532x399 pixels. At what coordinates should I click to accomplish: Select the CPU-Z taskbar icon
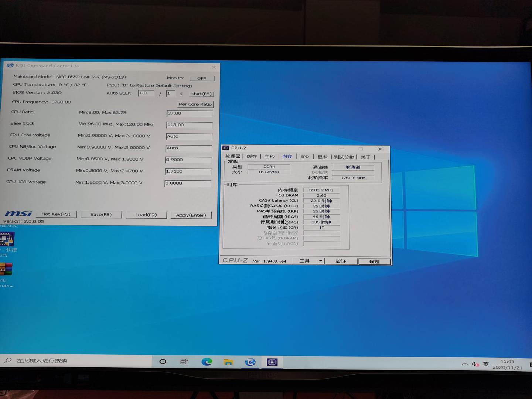tap(273, 362)
